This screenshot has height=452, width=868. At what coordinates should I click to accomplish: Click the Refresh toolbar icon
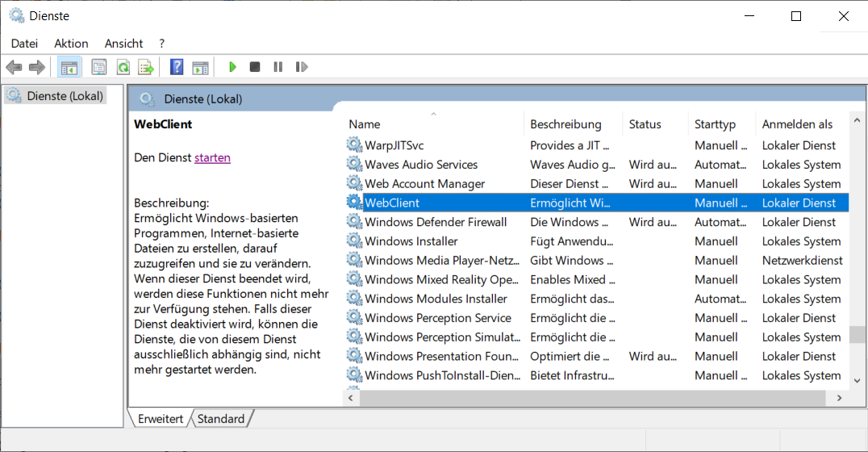(123, 68)
